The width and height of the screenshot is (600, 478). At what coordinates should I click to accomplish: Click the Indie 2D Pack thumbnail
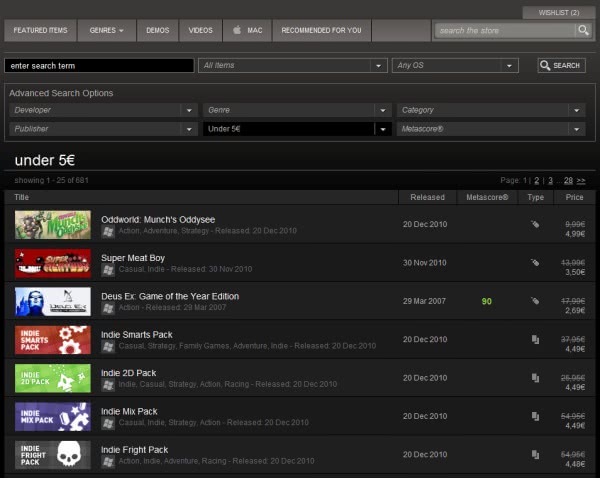pyautogui.click(x=53, y=378)
